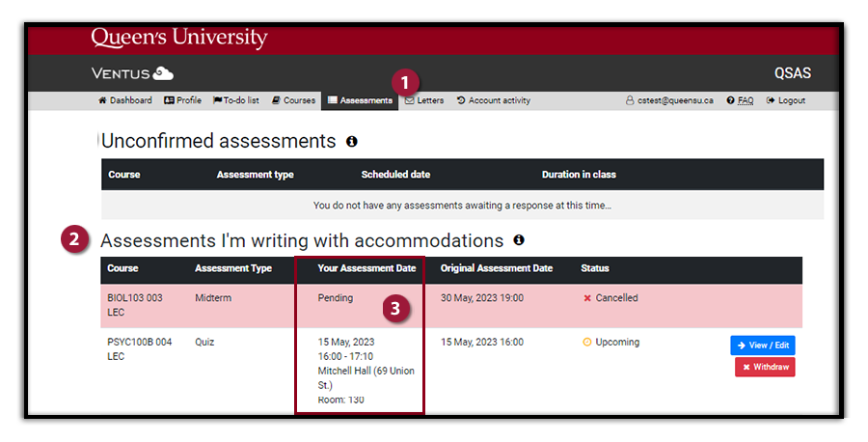Log out using the Logout link
The width and height of the screenshot is (868, 442).
786,100
